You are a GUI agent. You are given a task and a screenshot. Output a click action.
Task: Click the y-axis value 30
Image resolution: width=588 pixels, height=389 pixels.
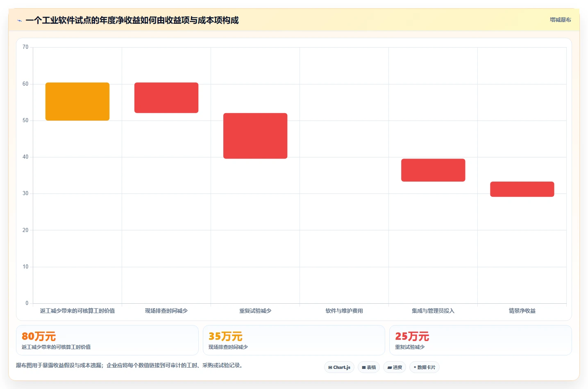click(25, 193)
